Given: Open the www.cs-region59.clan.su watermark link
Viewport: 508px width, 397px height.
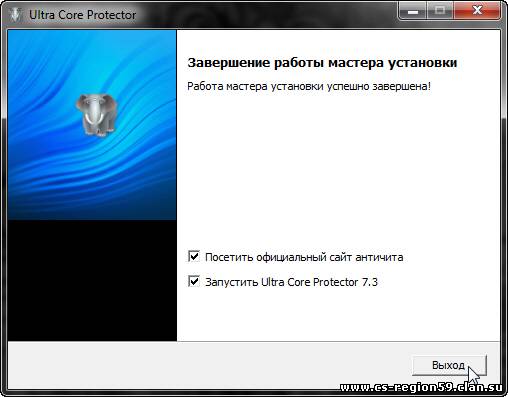Looking at the screenshot, I should pyautogui.click(x=421, y=388).
